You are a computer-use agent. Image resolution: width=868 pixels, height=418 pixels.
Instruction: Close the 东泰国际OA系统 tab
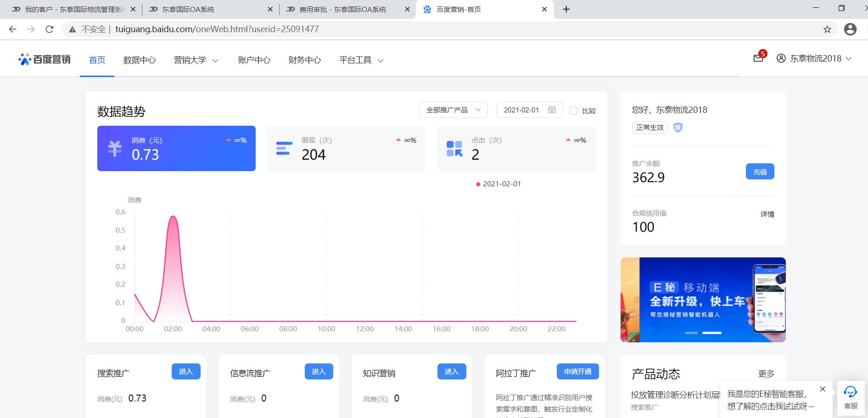tap(270, 9)
